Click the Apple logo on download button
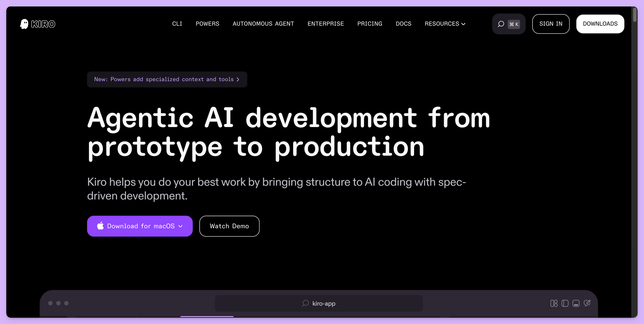644x324 pixels. tap(100, 226)
